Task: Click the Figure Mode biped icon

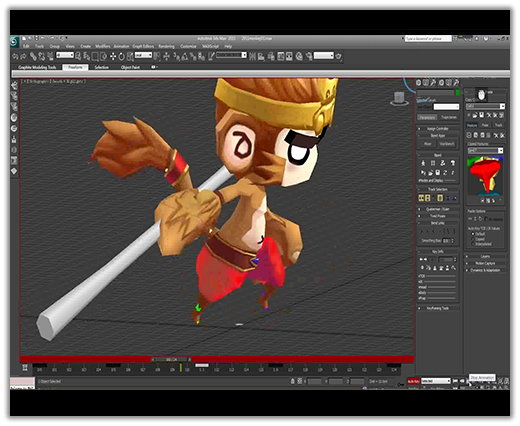Action: coord(423,163)
